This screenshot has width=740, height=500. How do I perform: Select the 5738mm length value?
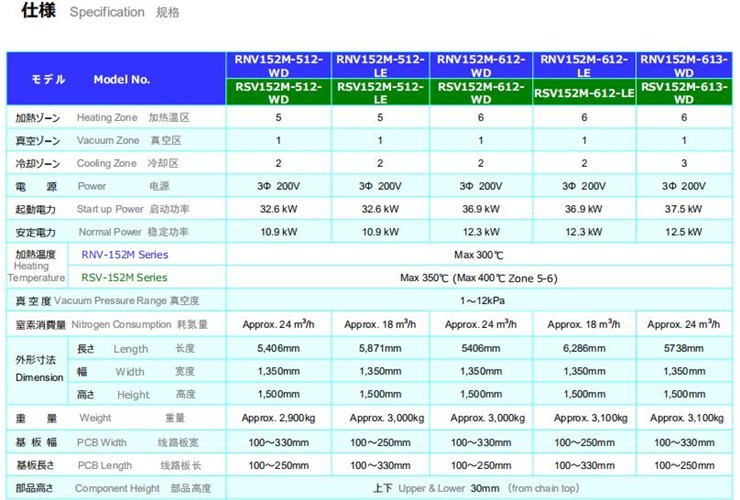point(684,348)
